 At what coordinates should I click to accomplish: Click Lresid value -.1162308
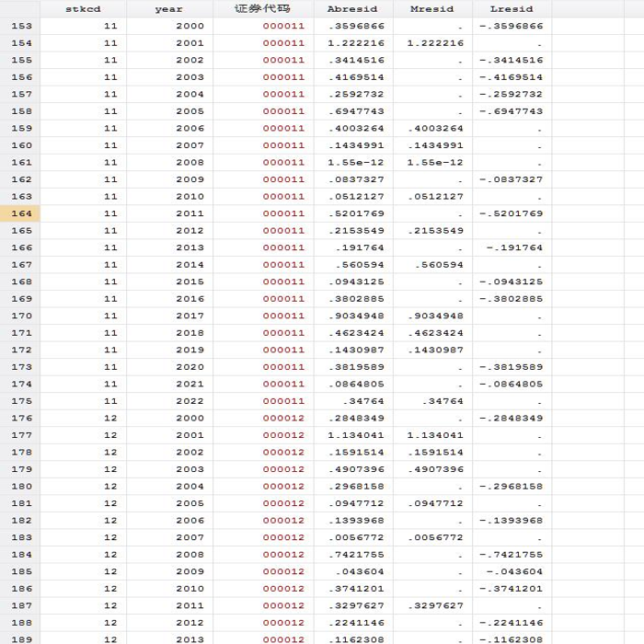coord(512,639)
